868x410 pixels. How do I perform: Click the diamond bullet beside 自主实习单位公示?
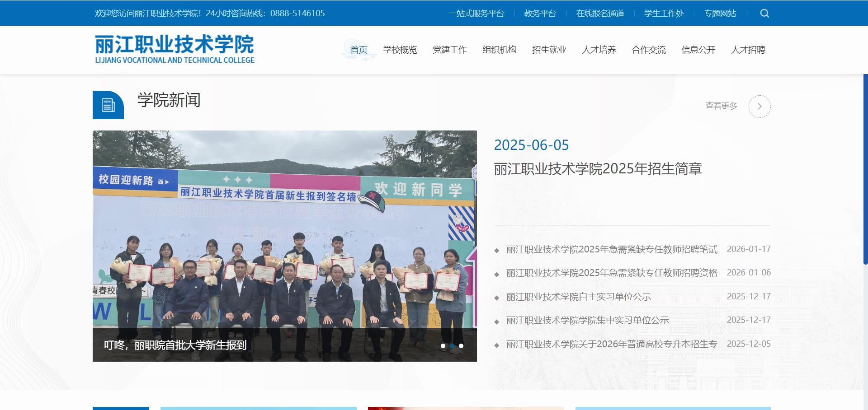click(x=496, y=297)
